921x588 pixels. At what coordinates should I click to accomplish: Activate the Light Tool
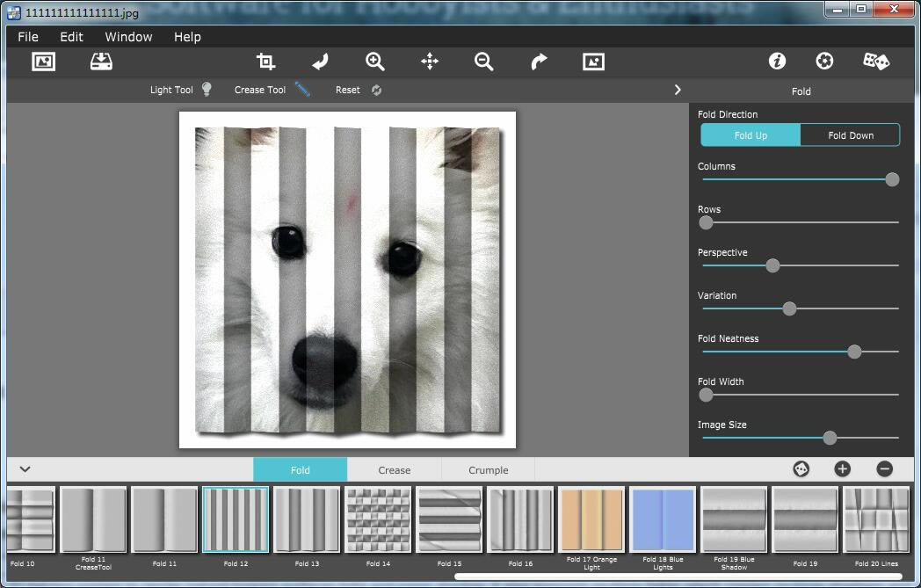click(x=181, y=90)
